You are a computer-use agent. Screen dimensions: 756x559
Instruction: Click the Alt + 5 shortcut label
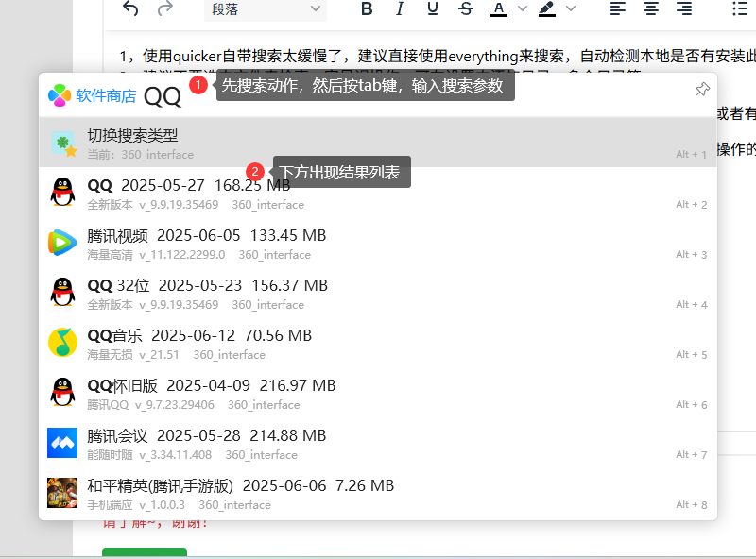point(692,355)
